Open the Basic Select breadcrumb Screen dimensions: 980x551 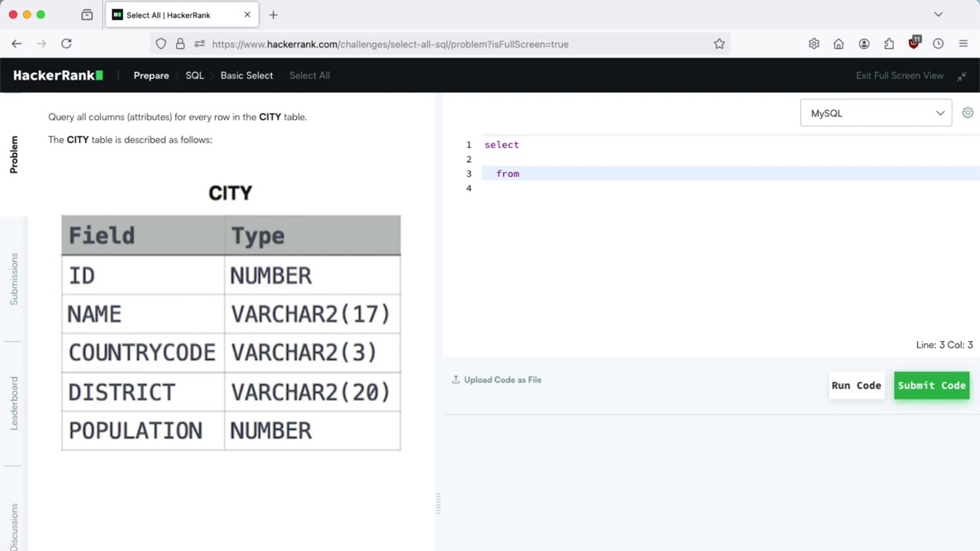click(x=247, y=75)
